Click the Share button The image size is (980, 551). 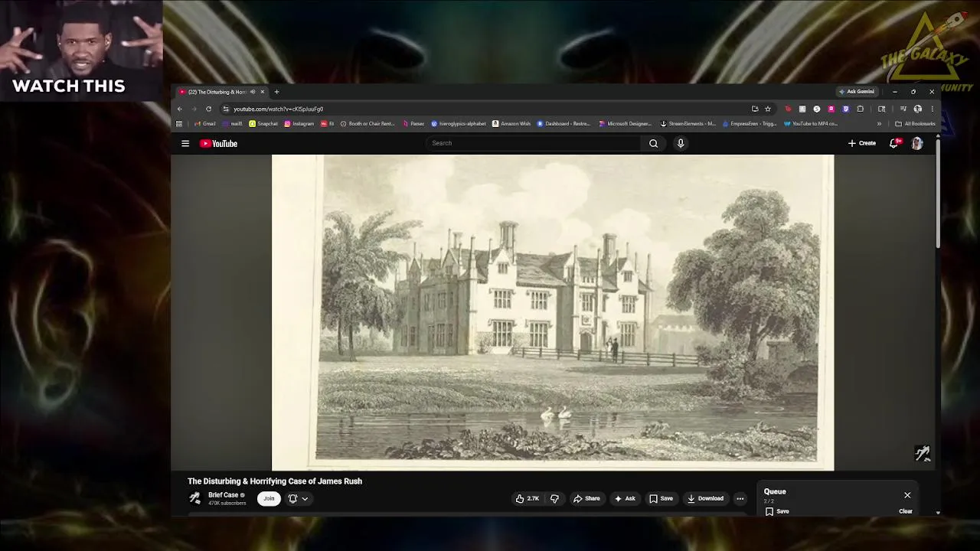click(586, 498)
